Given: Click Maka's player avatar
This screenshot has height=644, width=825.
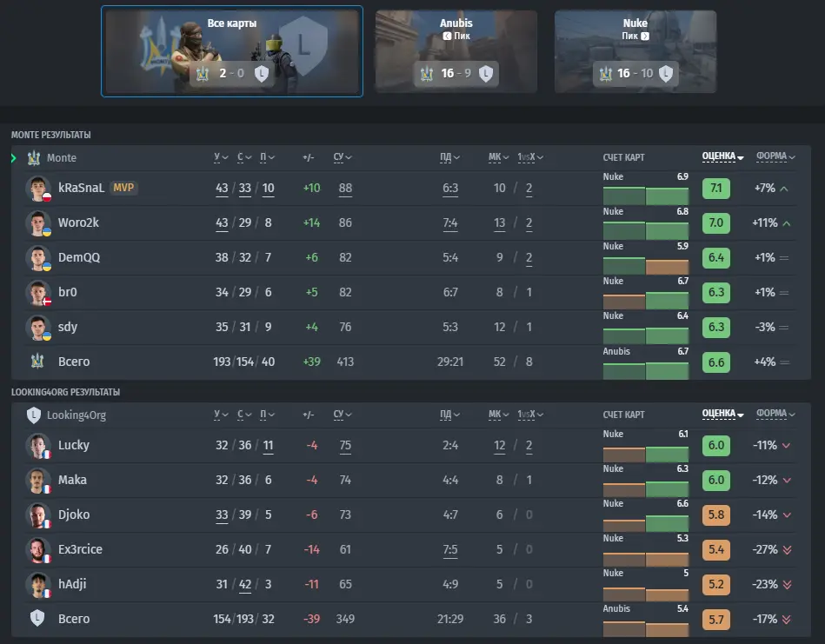Looking at the screenshot, I should pos(38,481).
